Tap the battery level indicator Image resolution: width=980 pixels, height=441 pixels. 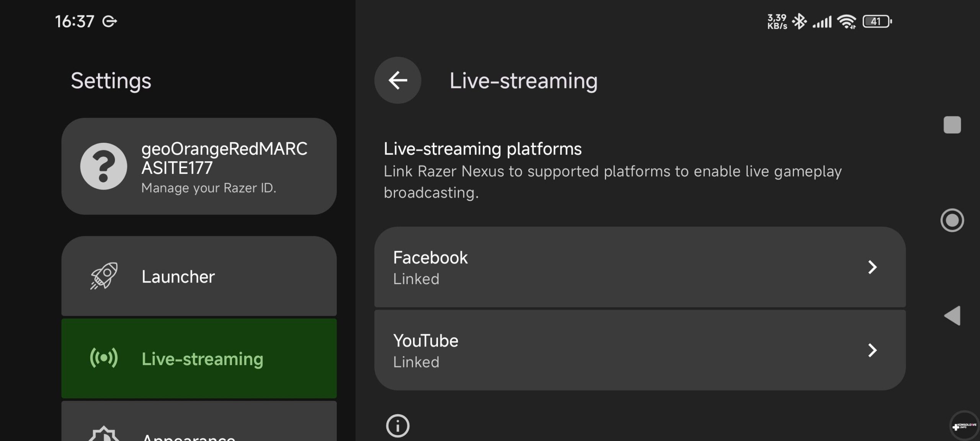click(877, 21)
